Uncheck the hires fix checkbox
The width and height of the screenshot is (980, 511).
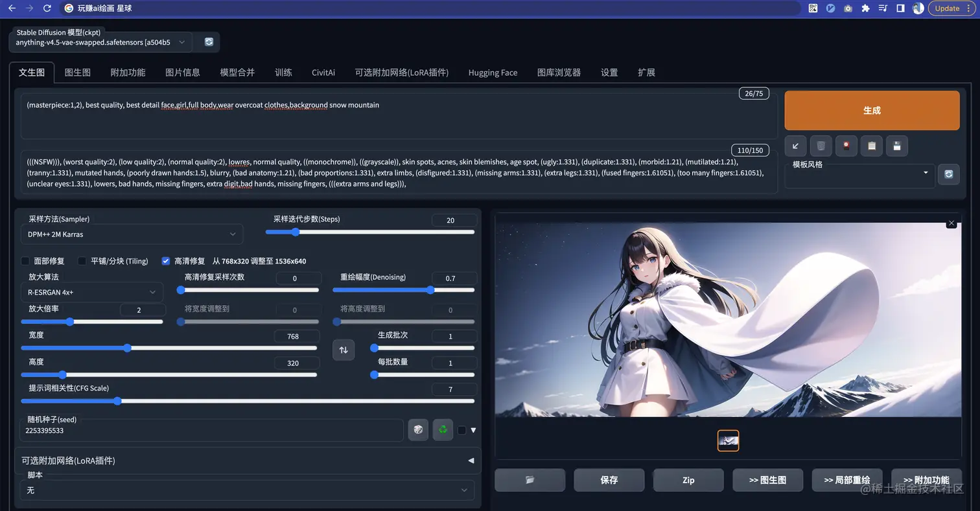[166, 261]
